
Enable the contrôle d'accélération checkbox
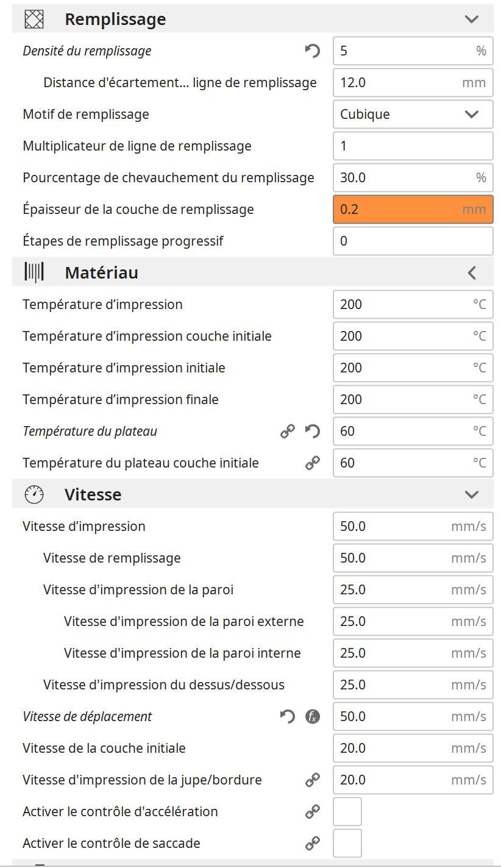tap(347, 812)
